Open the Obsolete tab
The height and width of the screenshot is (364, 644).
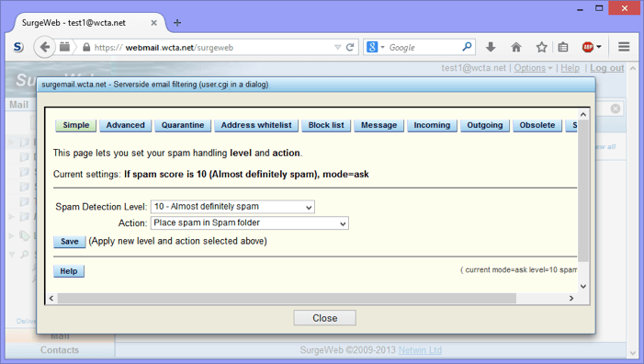coord(537,125)
